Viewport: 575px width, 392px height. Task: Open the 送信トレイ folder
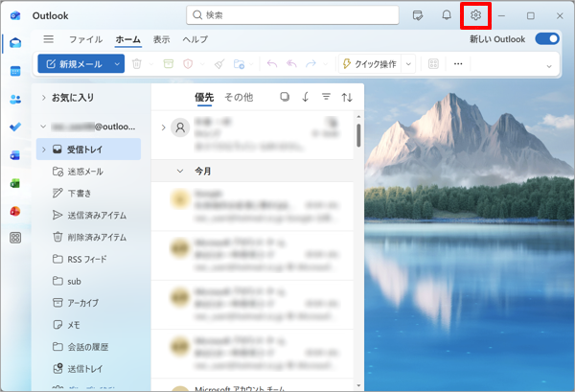[88, 369]
